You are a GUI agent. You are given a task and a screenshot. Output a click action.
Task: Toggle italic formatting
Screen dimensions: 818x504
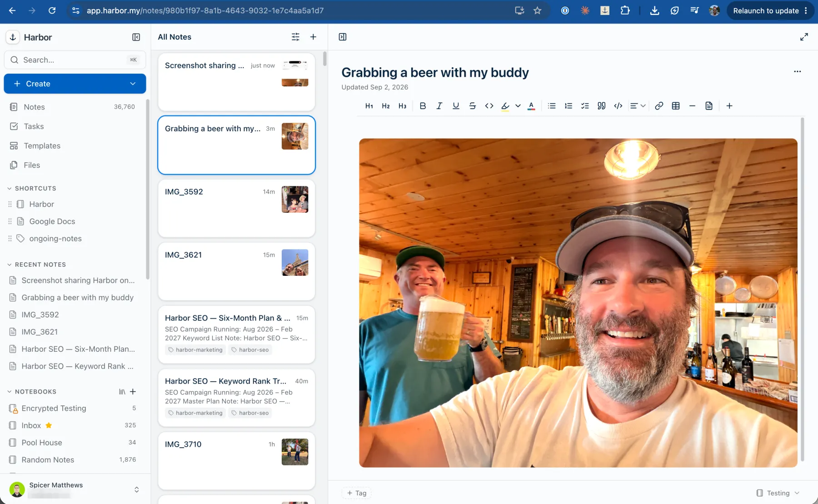[x=439, y=106]
